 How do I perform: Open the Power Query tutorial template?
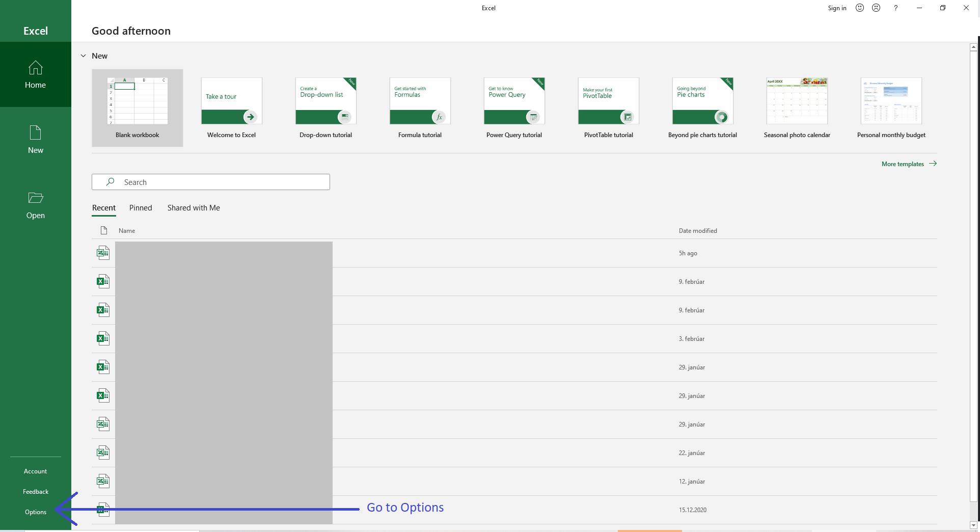pyautogui.click(x=514, y=108)
